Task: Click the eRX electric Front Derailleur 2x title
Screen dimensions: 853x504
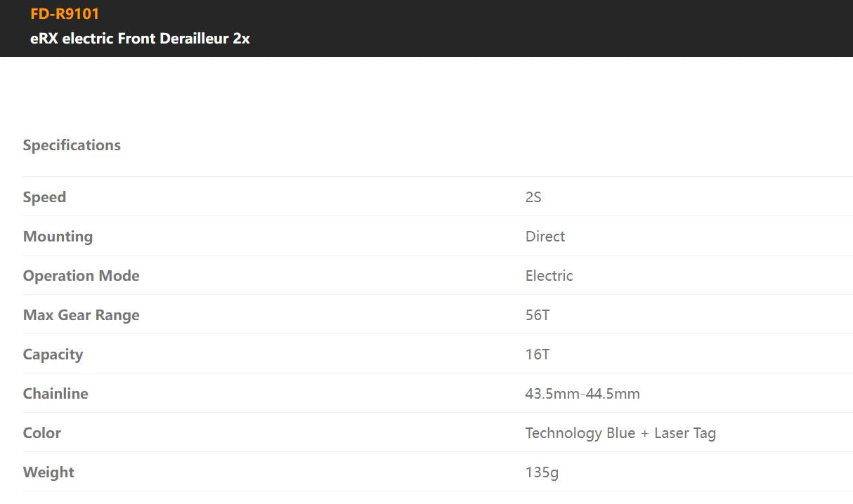Action: pyautogui.click(x=140, y=39)
